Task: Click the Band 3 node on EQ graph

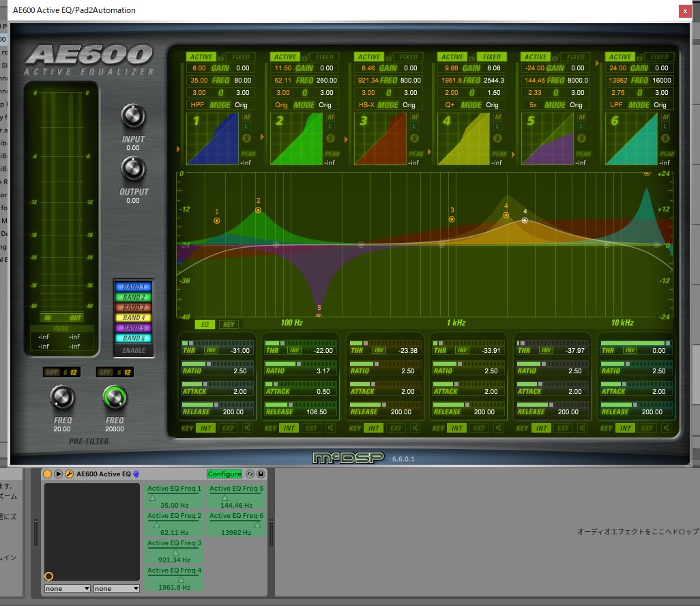Action: [x=452, y=219]
